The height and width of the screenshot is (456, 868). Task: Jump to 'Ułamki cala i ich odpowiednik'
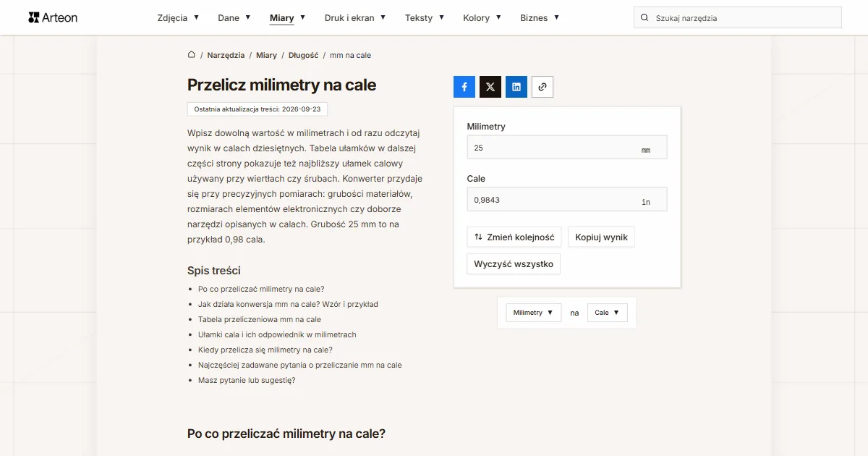click(277, 334)
